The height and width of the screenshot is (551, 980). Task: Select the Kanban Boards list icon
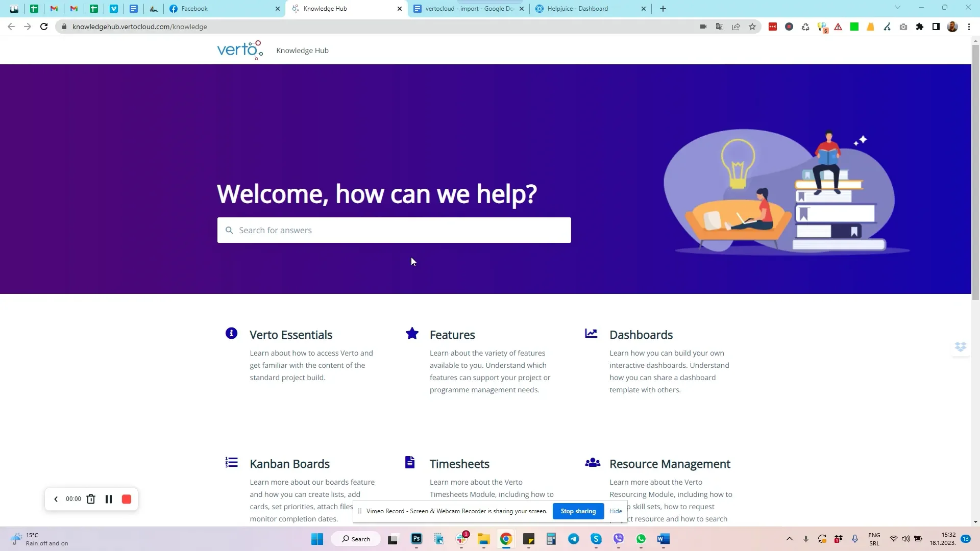231,462
